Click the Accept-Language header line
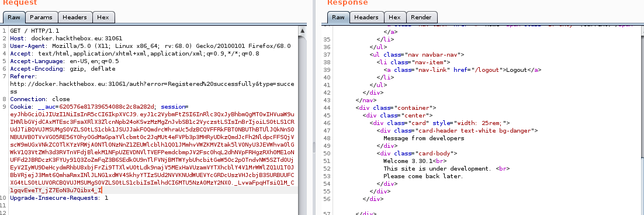Viewport: 644px width, 215px height. point(64,61)
